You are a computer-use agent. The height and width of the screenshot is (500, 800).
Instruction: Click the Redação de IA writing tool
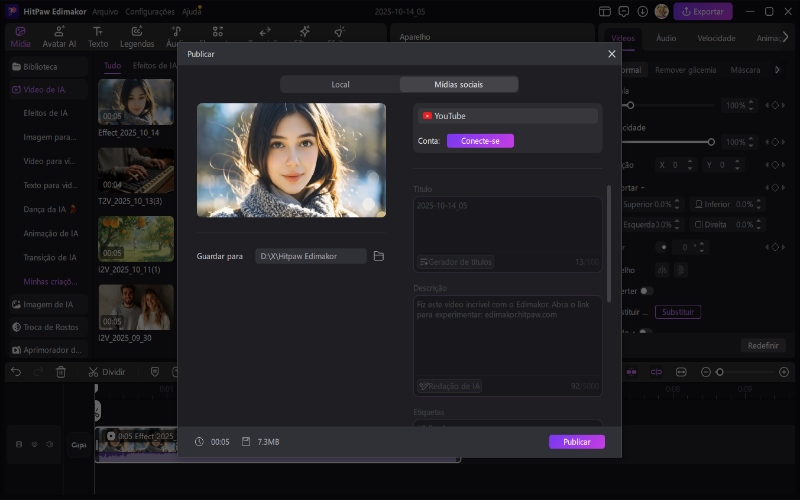(x=450, y=385)
